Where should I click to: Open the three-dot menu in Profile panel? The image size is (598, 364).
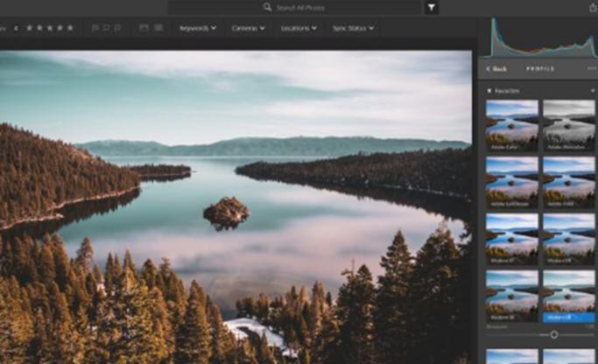tap(592, 68)
